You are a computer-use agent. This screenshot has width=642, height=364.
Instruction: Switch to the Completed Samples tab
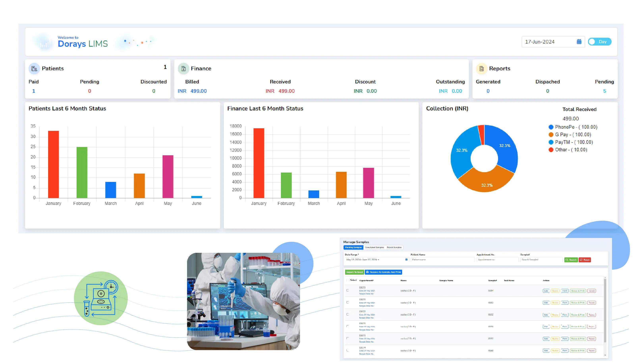pyautogui.click(x=374, y=247)
